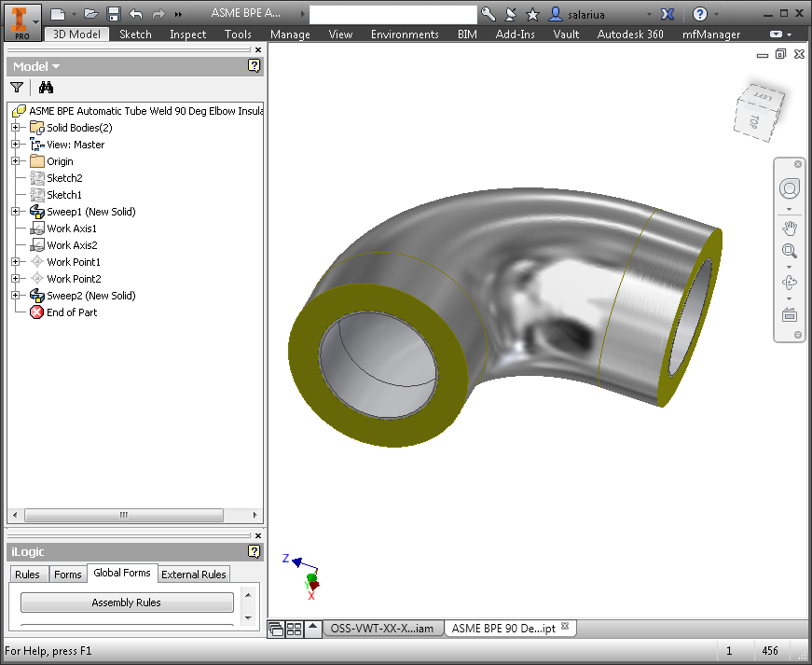Switch to the OSS-VWT-XX-X assembly document tab
Screen dimensions: 812x665
point(384,628)
